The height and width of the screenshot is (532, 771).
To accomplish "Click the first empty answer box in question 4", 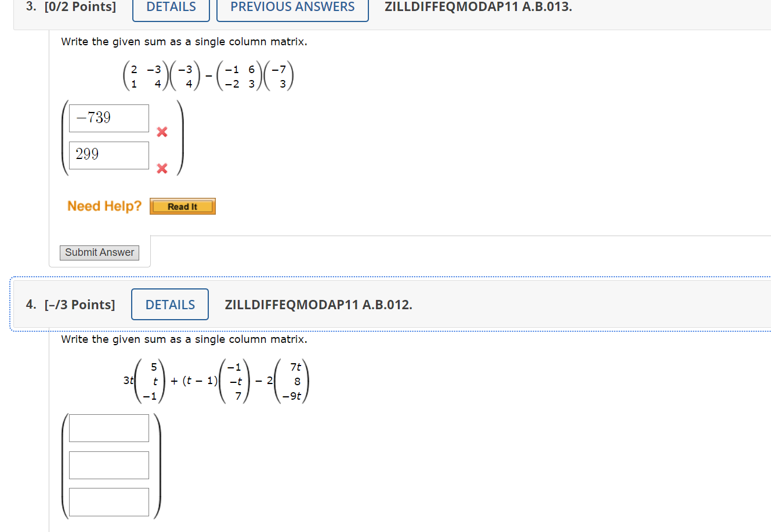I will point(108,428).
